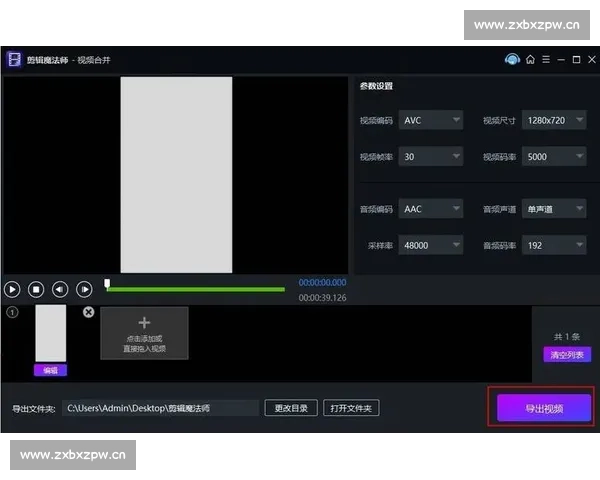The height and width of the screenshot is (480, 600).
Task: Expand the frame rate 30 dropdown
Action: click(431, 157)
